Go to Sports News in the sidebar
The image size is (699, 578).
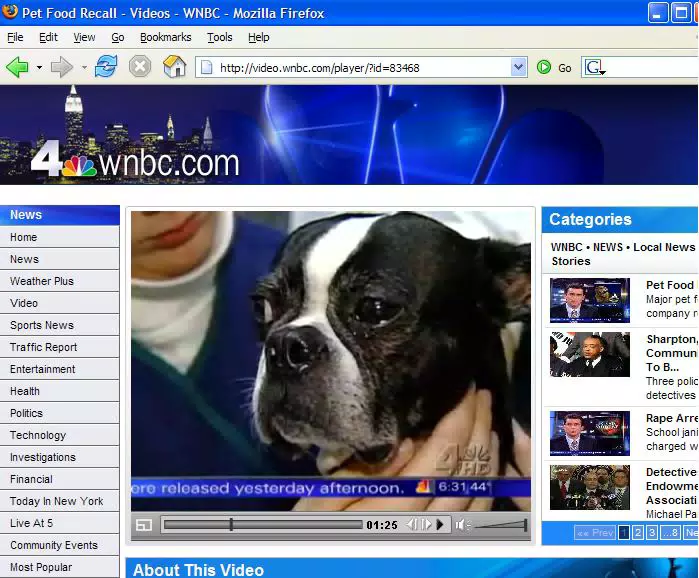[60, 325]
